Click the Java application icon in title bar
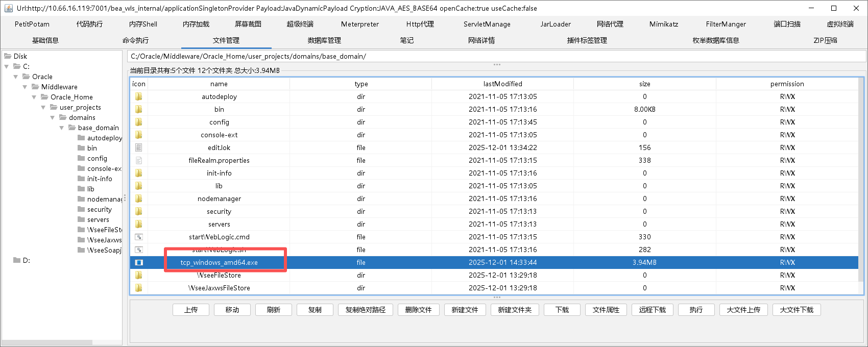 (8, 8)
